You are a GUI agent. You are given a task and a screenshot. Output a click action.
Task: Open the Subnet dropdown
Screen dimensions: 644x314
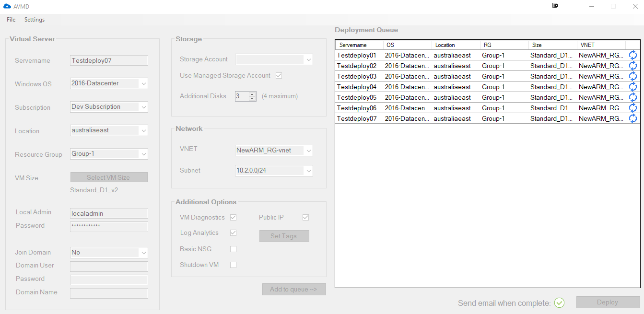[x=274, y=171]
